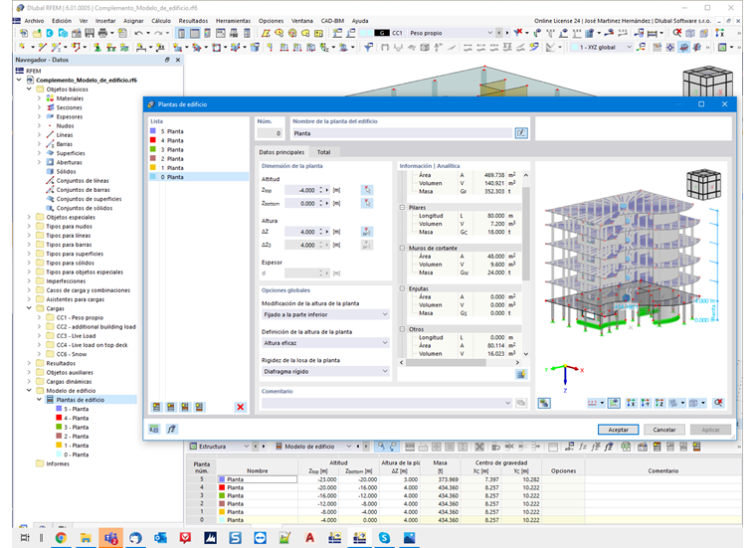The width and height of the screenshot is (756, 548).
Task: Click the left-most icon below the 3D preview
Action: [x=544, y=403]
